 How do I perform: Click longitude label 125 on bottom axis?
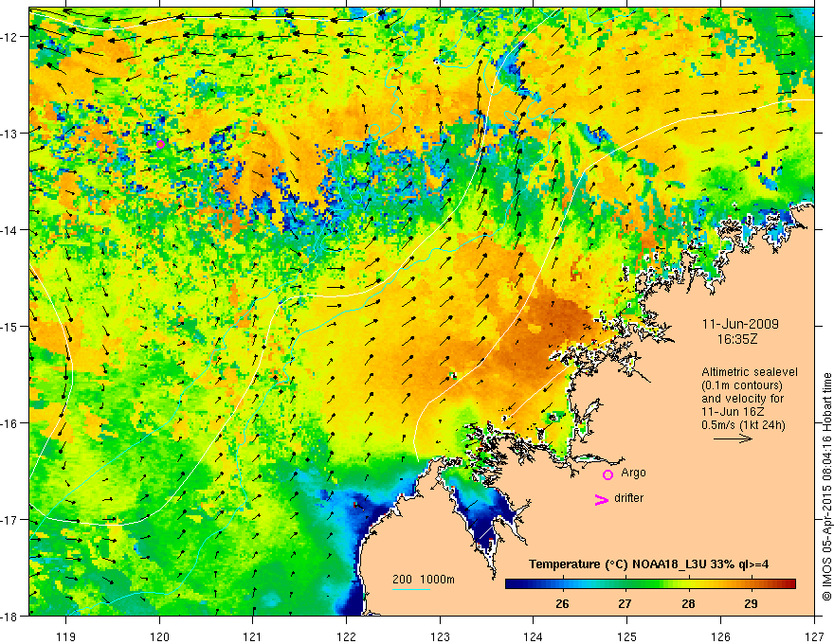[627, 636]
